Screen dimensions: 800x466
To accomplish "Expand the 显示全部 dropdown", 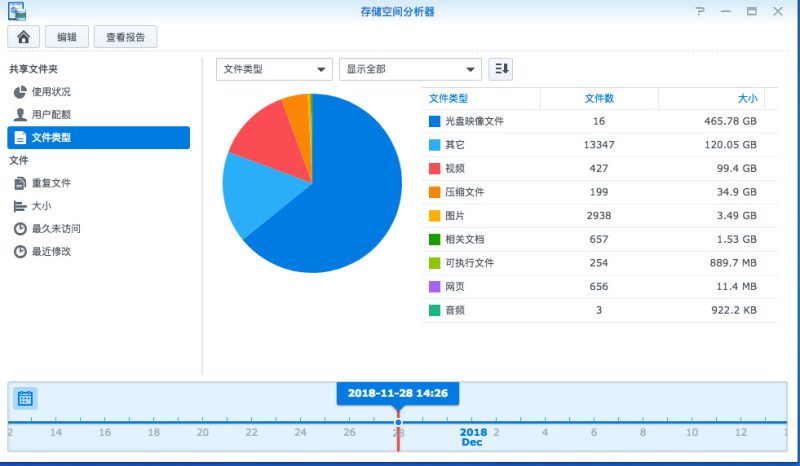I will pyautogui.click(x=410, y=69).
